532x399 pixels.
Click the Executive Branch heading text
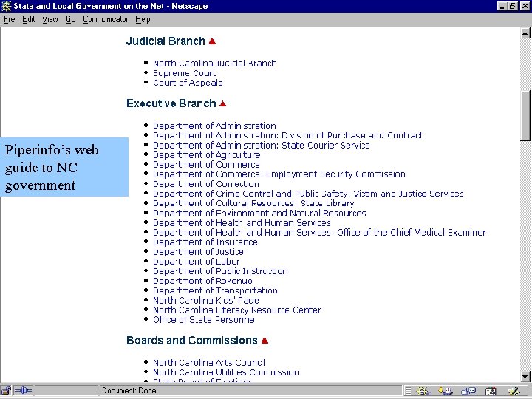(x=171, y=103)
